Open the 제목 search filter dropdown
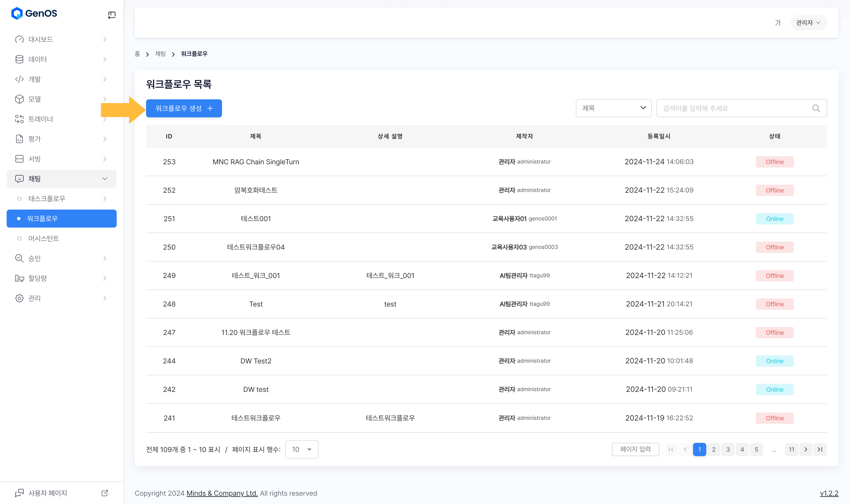The image size is (850, 504). [x=613, y=108]
